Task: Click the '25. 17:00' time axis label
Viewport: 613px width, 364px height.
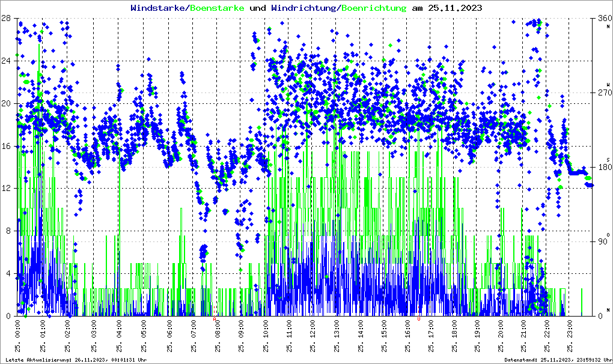Action: (x=431, y=336)
